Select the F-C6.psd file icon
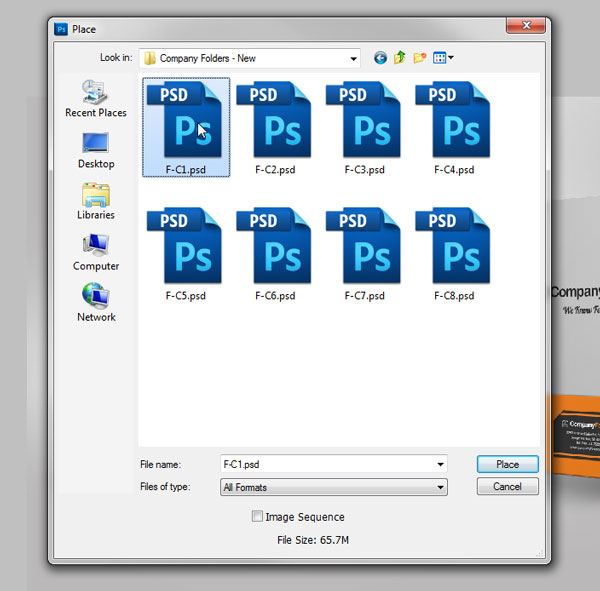Viewport: 600px width, 591px height. pyautogui.click(x=274, y=245)
